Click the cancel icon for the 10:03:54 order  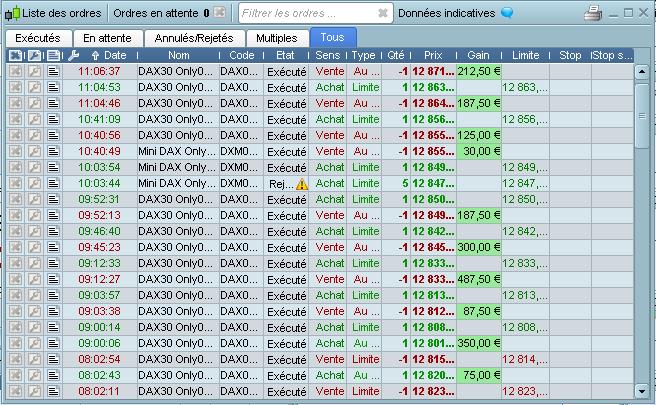point(15,167)
